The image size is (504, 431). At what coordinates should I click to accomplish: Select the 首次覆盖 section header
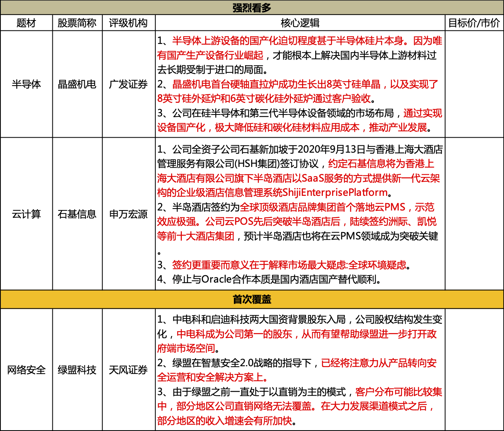(252, 300)
